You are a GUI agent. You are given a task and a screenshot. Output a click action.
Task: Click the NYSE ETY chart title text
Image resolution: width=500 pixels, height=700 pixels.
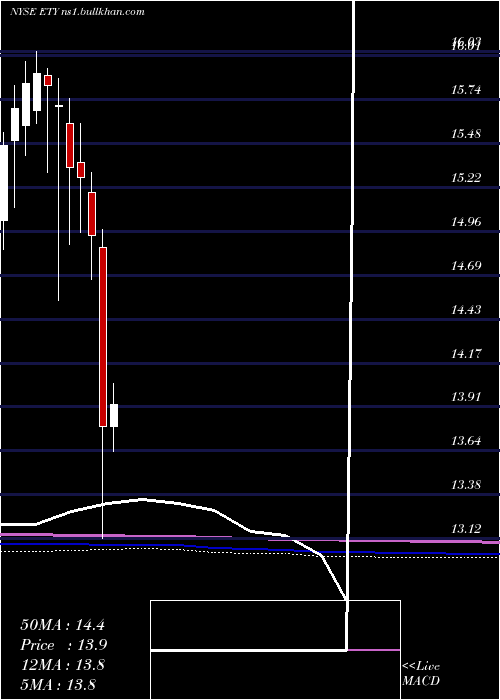pyautogui.click(x=77, y=12)
